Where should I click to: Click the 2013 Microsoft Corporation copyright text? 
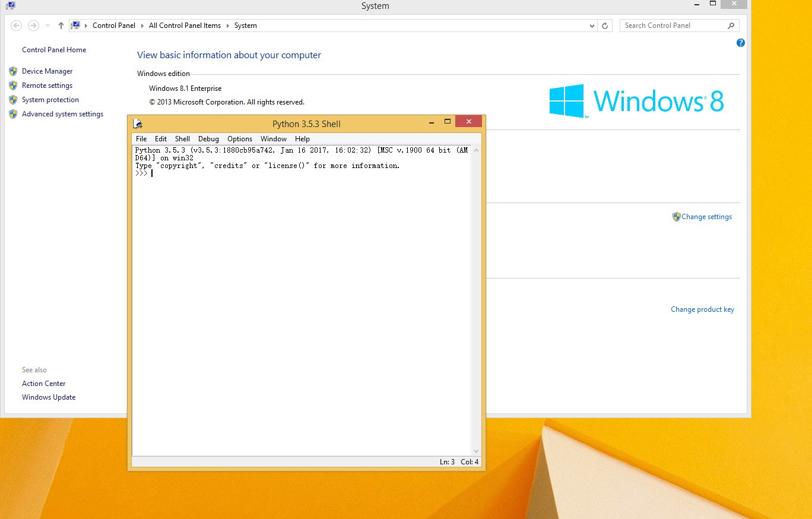(227, 102)
